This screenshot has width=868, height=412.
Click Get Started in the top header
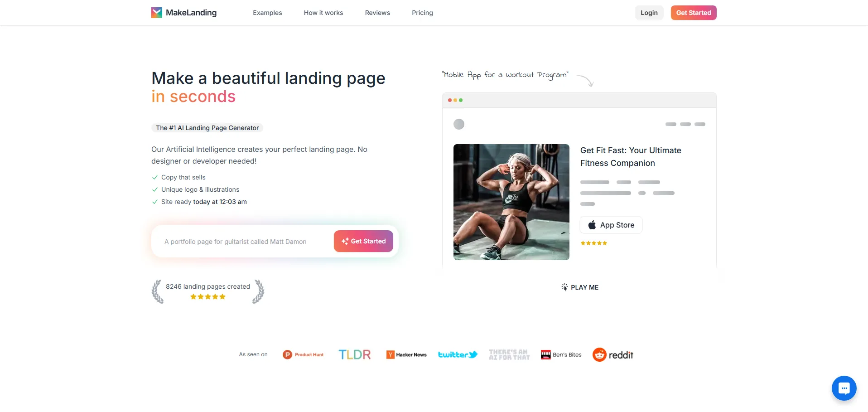[694, 13]
